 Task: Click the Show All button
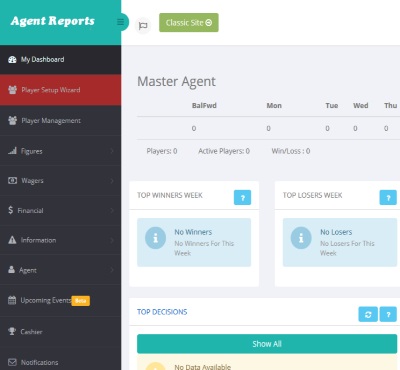click(x=267, y=344)
